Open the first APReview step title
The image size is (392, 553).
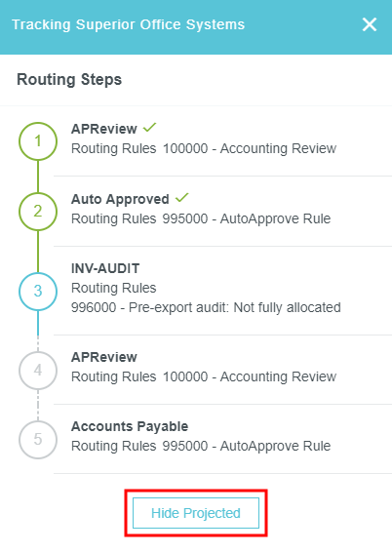[104, 129]
